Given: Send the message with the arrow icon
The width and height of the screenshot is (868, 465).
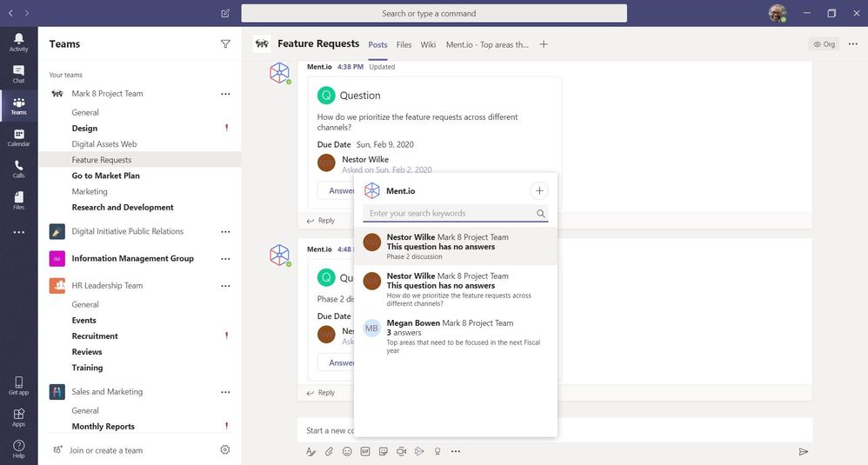Looking at the screenshot, I should [804, 452].
